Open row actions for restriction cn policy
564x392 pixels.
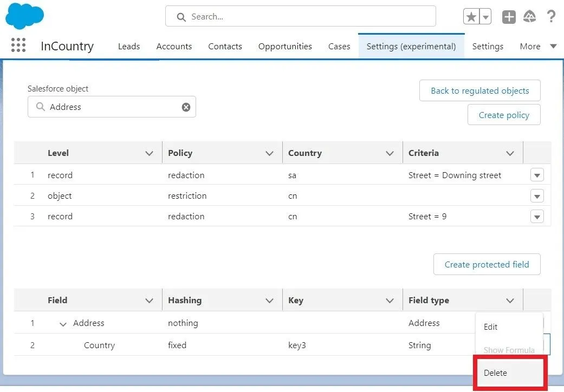click(536, 196)
